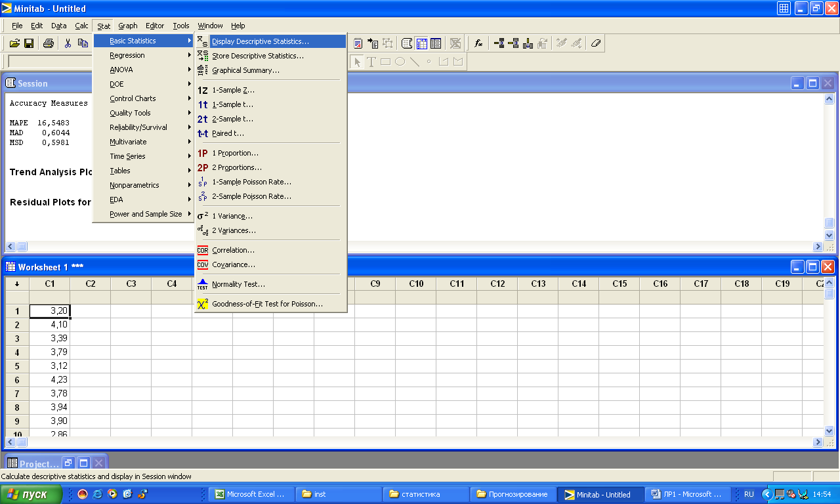Expand the Control Charts submenu
Image resolution: width=840 pixels, height=504 pixels.
click(144, 98)
